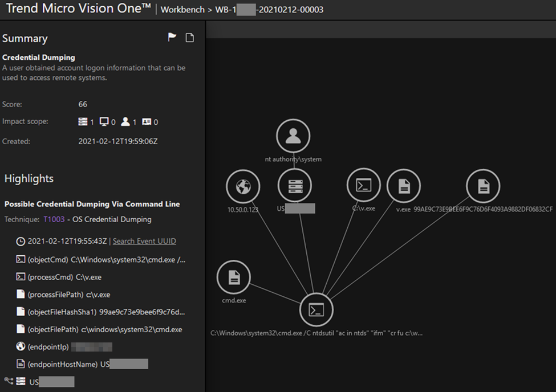Open the Search Event UUID link

144,241
